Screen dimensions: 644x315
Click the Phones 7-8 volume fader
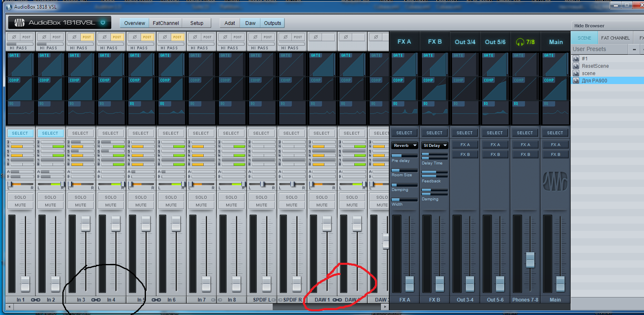click(x=530, y=260)
